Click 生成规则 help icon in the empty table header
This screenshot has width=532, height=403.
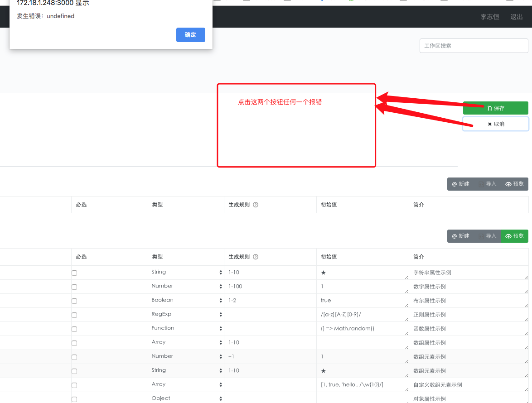click(x=256, y=205)
